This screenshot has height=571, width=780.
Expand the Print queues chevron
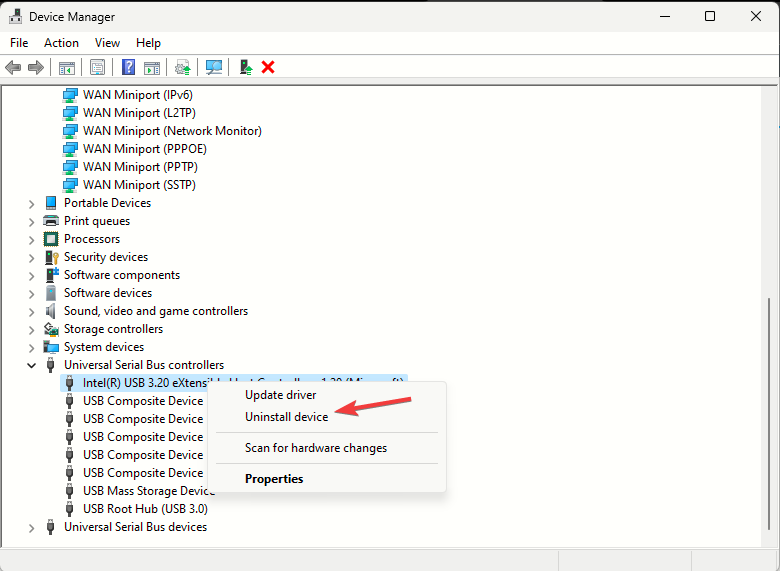pos(31,221)
